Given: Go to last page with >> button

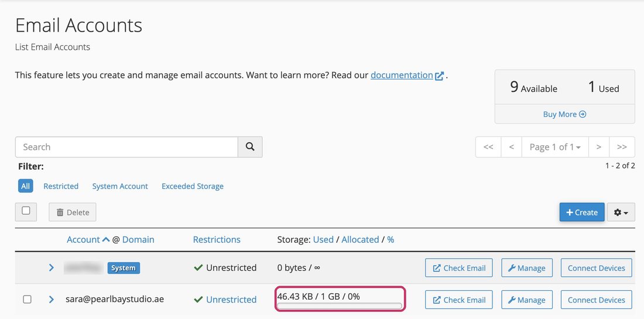Looking at the screenshot, I should pyautogui.click(x=622, y=147).
